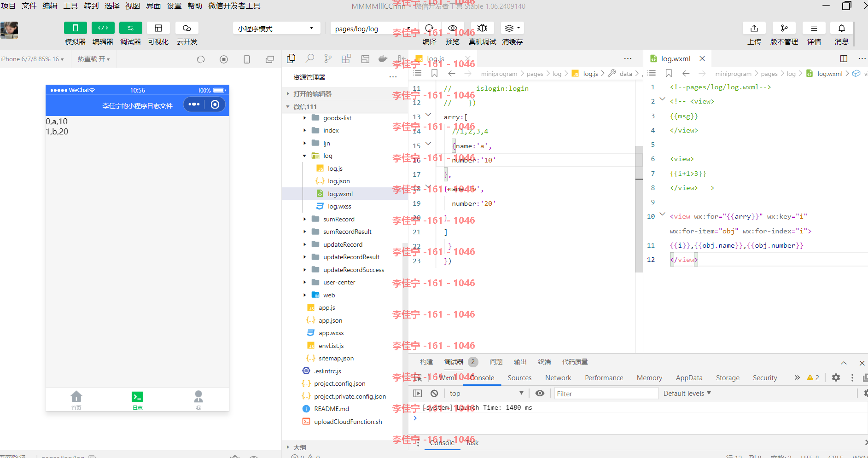Open the mini program mode dropdown
The width and height of the screenshot is (868, 458).
276,29
